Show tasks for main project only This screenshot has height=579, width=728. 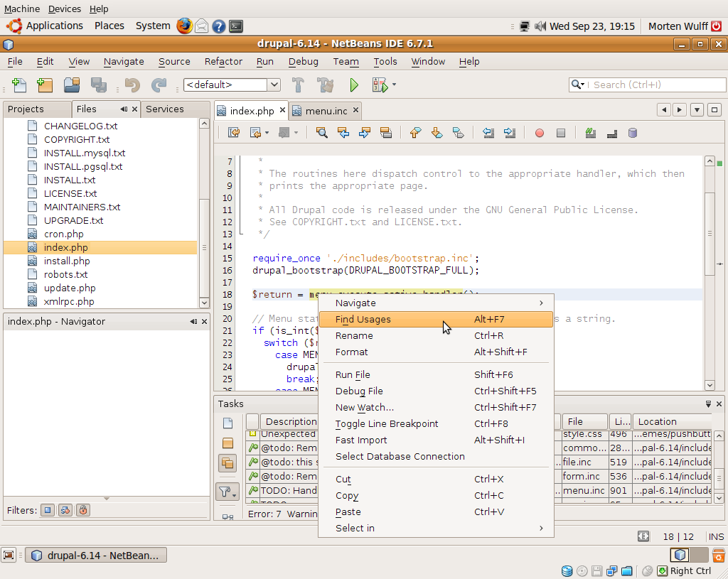click(227, 443)
